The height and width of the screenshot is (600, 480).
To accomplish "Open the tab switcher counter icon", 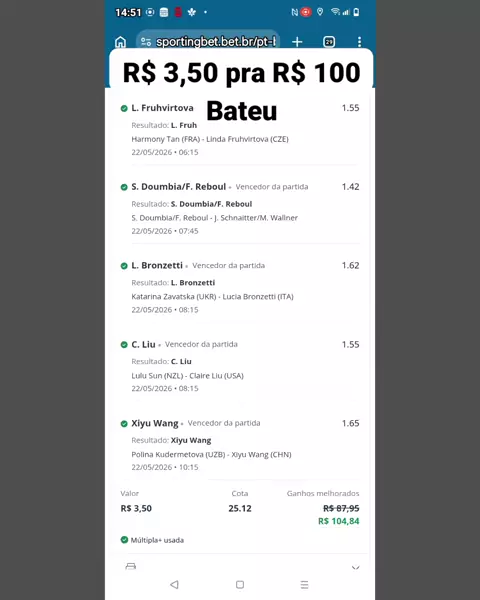I will click(x=329, y=42).
